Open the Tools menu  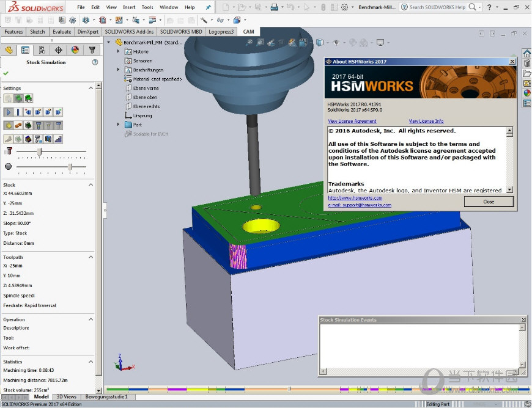[x=147, y=7]
